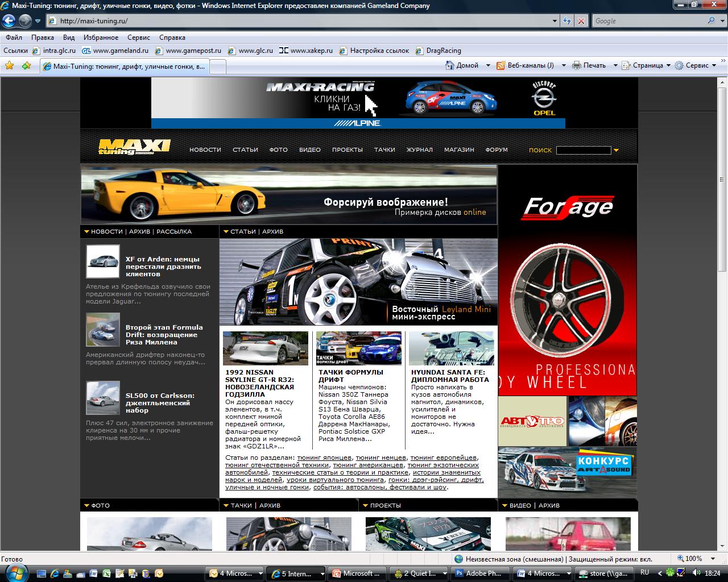This screenshot has width=728, height=582.
Task: Open the Справка menu
Action: 172,38
